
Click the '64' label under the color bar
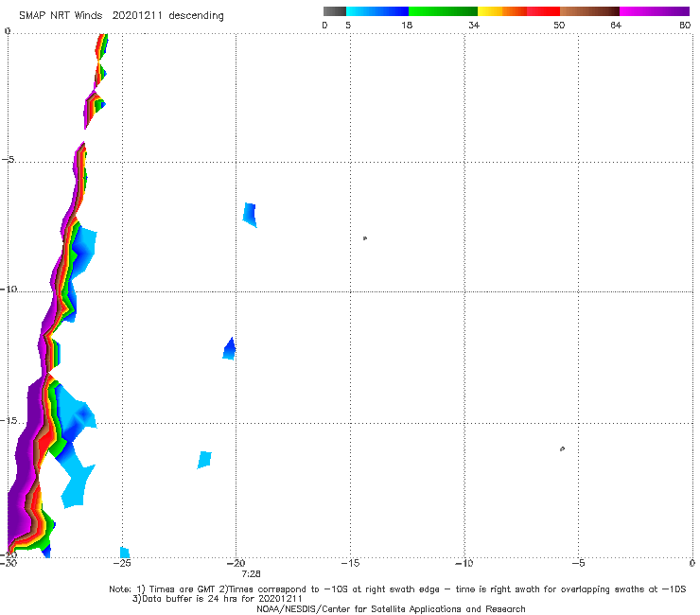616,25
